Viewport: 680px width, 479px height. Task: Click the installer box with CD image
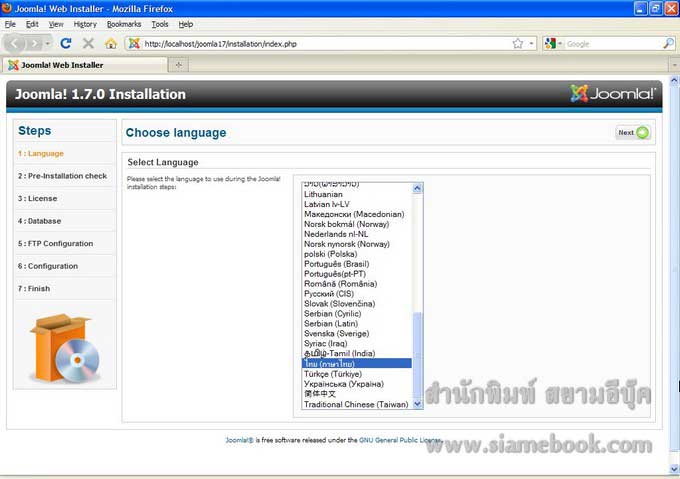tap(65, 349)
